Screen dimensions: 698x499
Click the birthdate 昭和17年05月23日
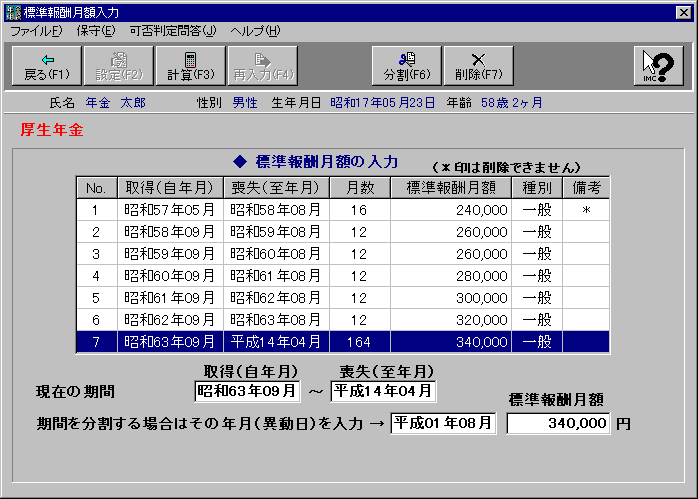click(x=382, y=103)
